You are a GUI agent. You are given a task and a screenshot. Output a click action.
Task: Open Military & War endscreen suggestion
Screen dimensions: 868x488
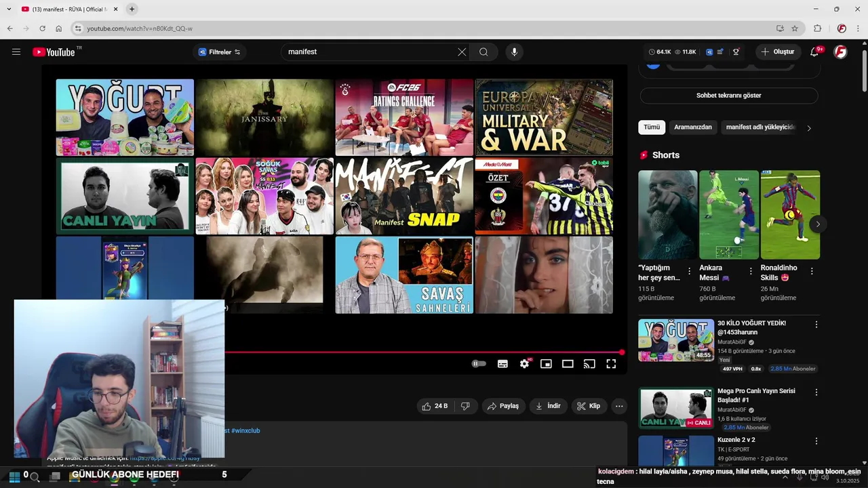(x=544, y=117)
